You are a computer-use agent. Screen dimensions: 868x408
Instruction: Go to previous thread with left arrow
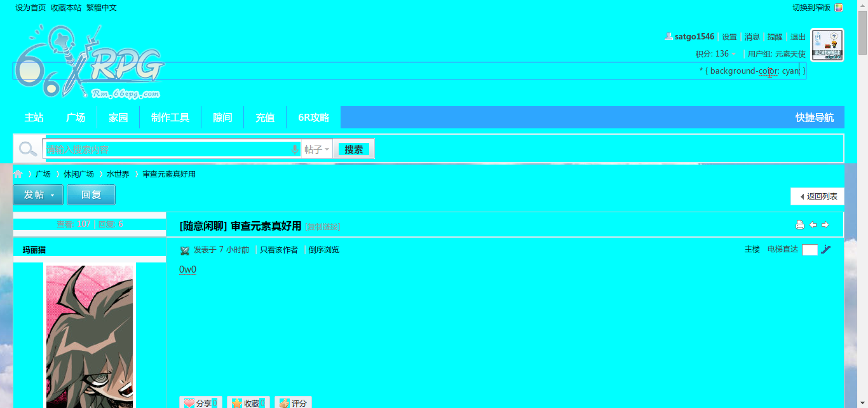813,225
